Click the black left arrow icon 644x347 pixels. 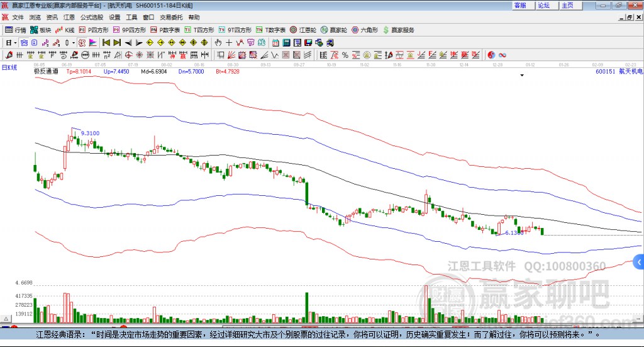point(128,43)
